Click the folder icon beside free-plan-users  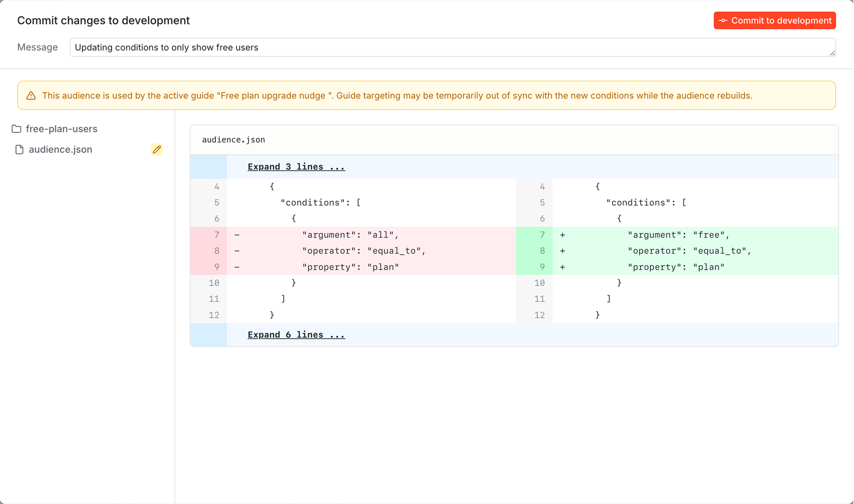point(16,129)
